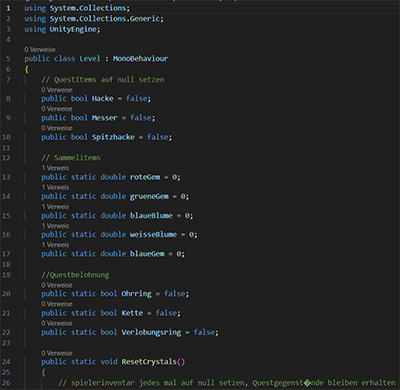Open the "0 Verweise" CodeLens above Ohrring
Image resolution: width=400 pixels, height=390 pixels.
pos(57,285)
